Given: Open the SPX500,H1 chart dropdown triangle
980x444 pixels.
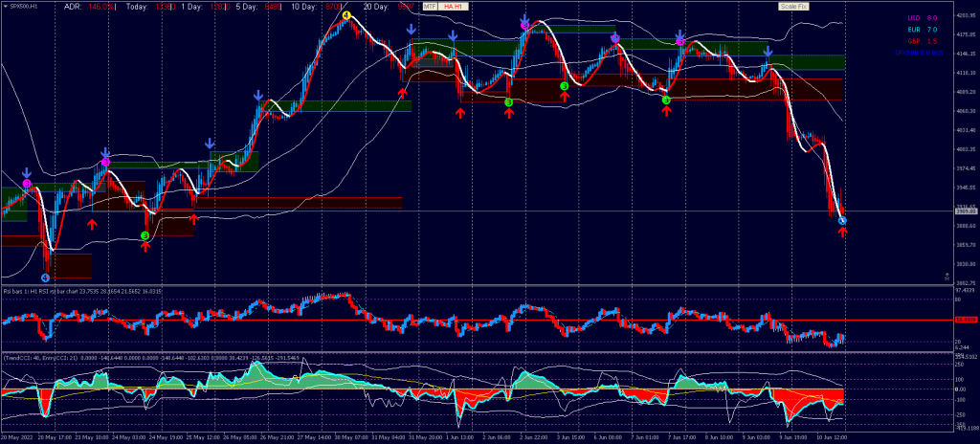Looking at the screenshot, I should [x=4, y=6].
